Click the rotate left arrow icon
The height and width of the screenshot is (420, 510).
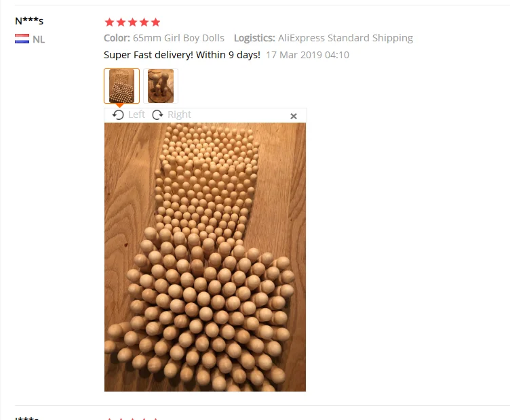coord(118,114)
